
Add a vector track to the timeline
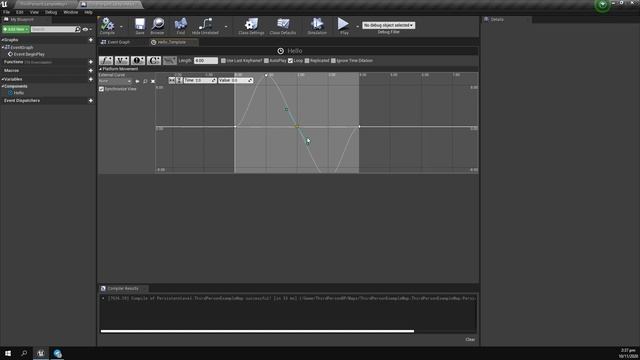pos(122,60)
